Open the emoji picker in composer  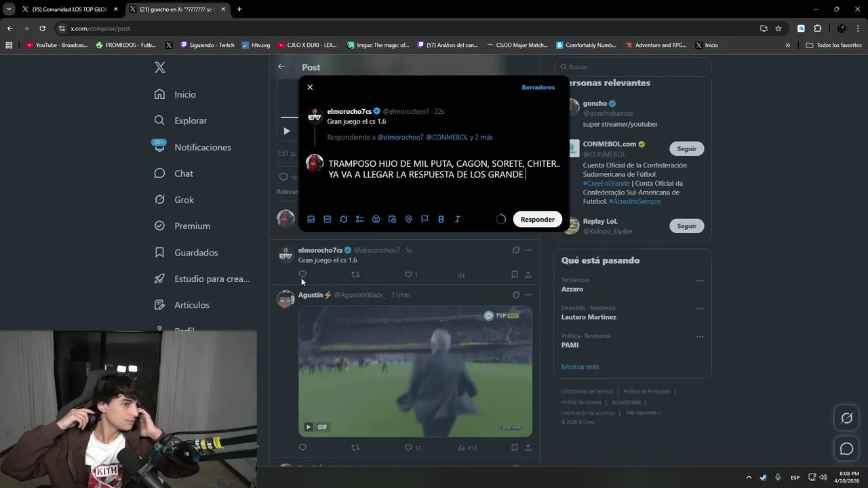[x=376, y=219]
